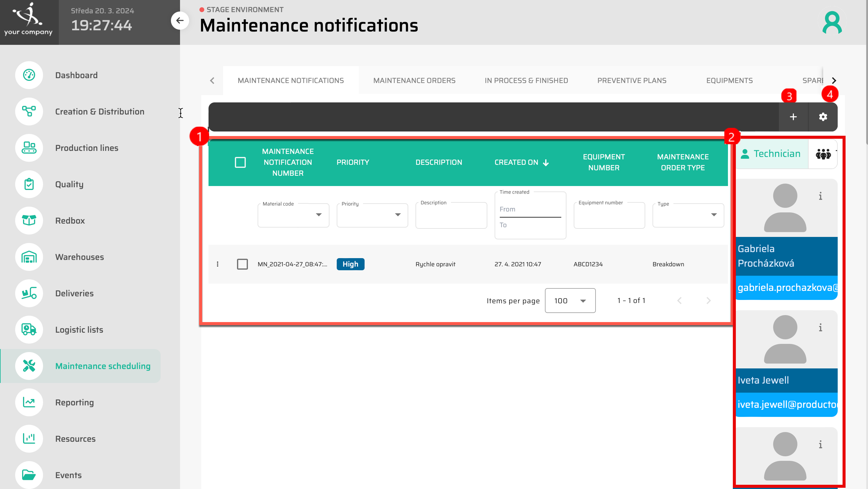Open the Quality module
Image resolution: width=868 pixels, height=489 pixels.
(29, 184)
